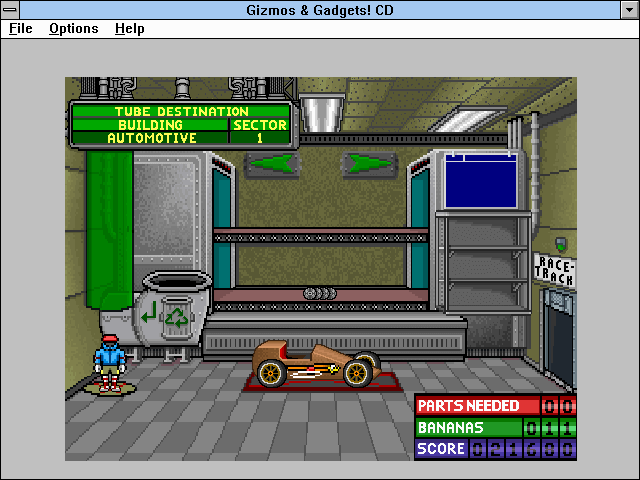Click the Bananas counter bar
The image size is (640, 480).
click(x=496, y=427)
